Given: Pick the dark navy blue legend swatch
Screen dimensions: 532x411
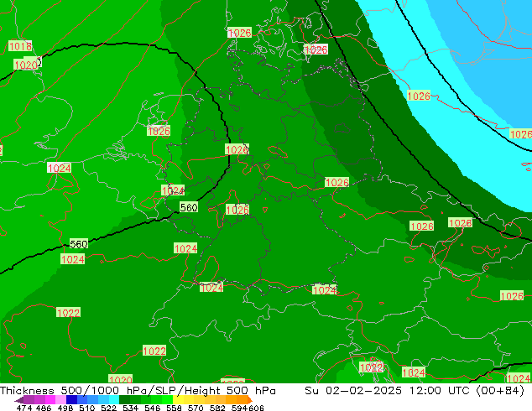Looking at the screenshot, I should pyautogui.click(x=71, y=400).
